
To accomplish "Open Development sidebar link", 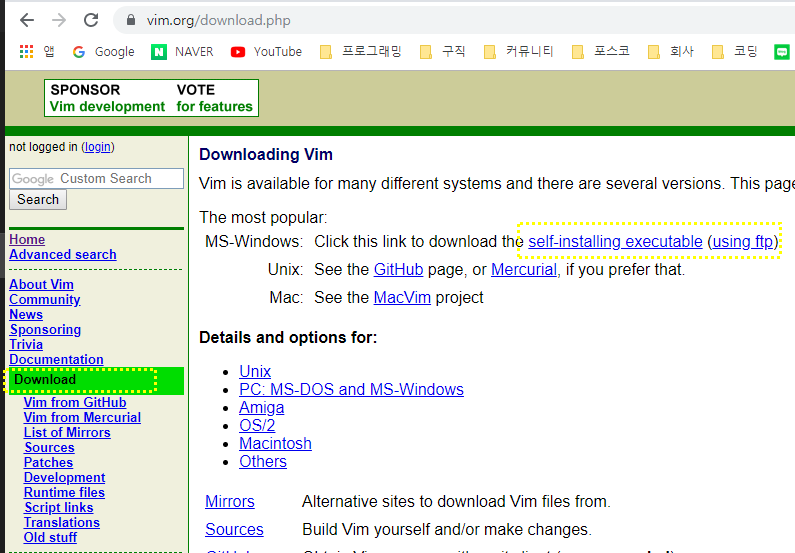I will (x=64, y=477).
